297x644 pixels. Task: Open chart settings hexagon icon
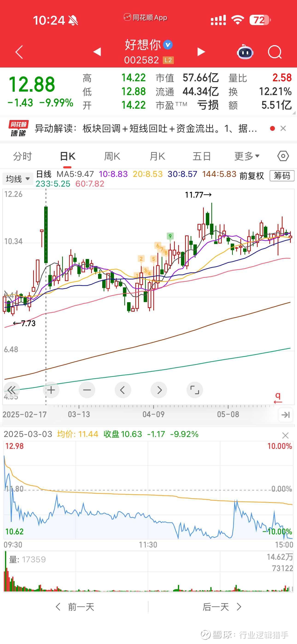pyautogui.click(x=283, y=156)
